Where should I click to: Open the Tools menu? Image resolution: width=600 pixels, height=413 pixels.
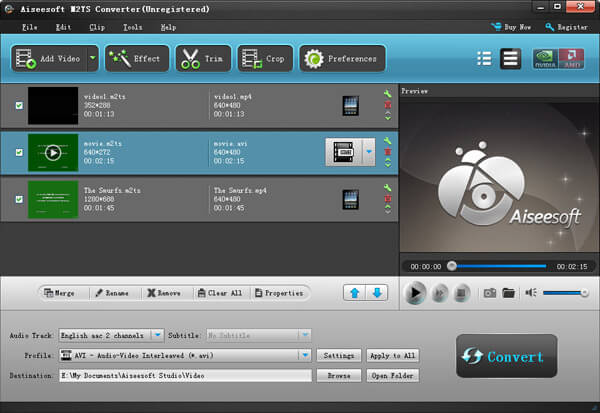point(133,27)
